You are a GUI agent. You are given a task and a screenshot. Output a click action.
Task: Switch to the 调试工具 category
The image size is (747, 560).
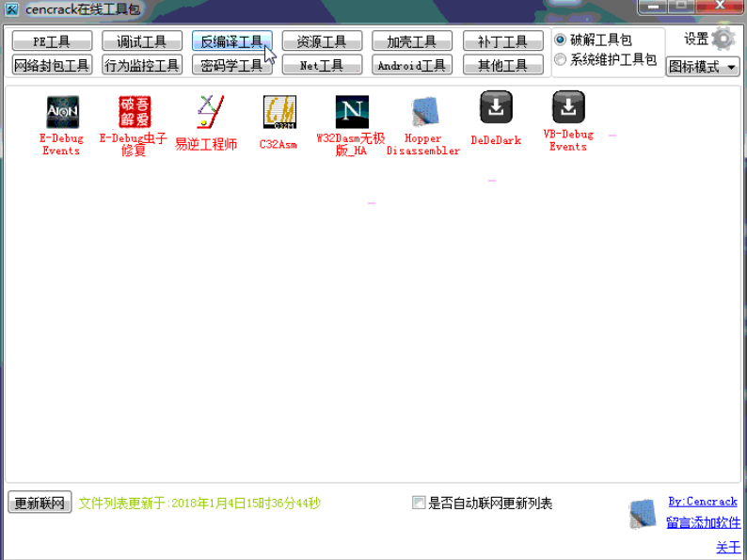pos(142,41)
